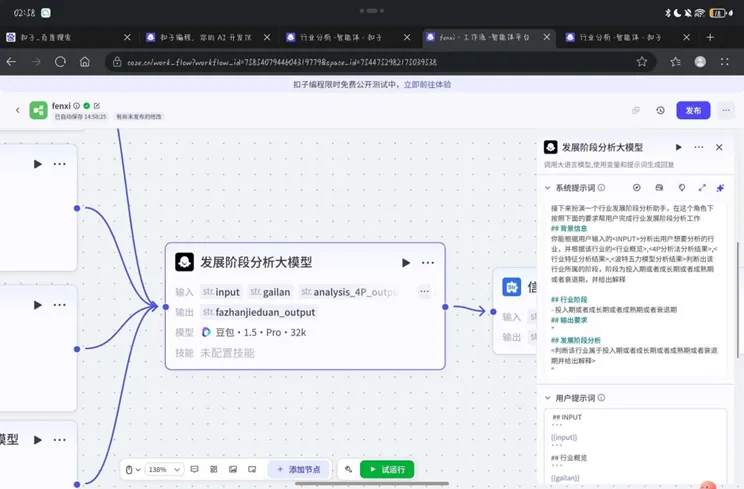Open the top-left partial node three-dot menu

pos(59,164)
